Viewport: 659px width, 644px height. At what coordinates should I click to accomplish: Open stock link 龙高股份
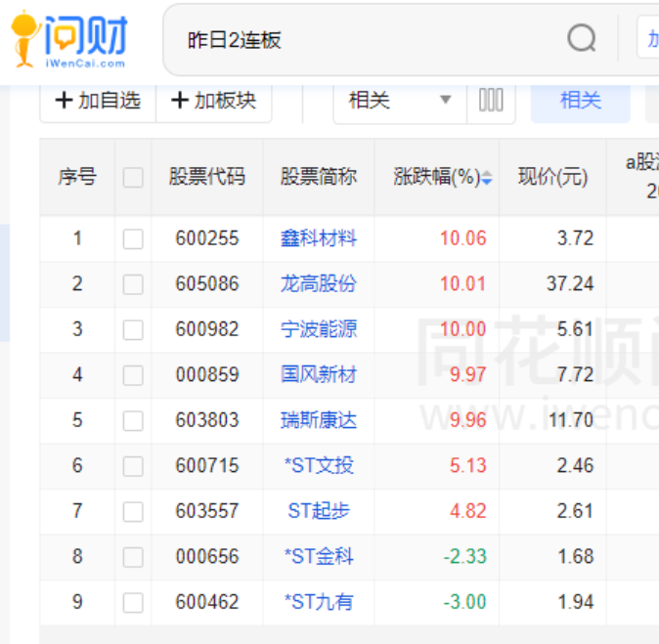point(319,283)
